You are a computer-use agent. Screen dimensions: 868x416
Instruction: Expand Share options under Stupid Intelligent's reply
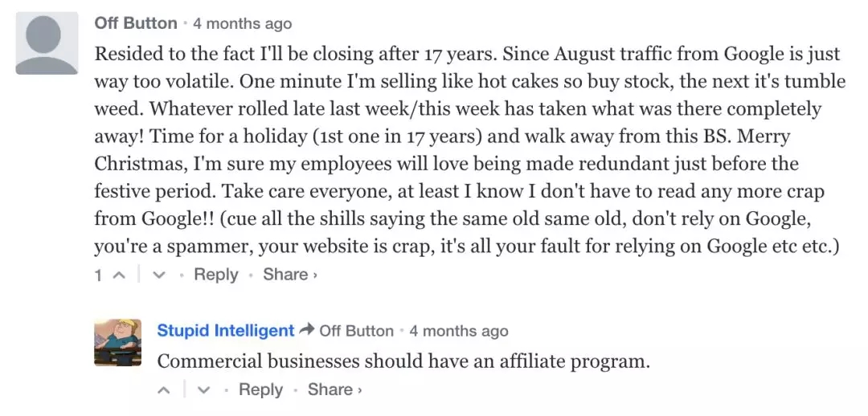pos(335,389)
